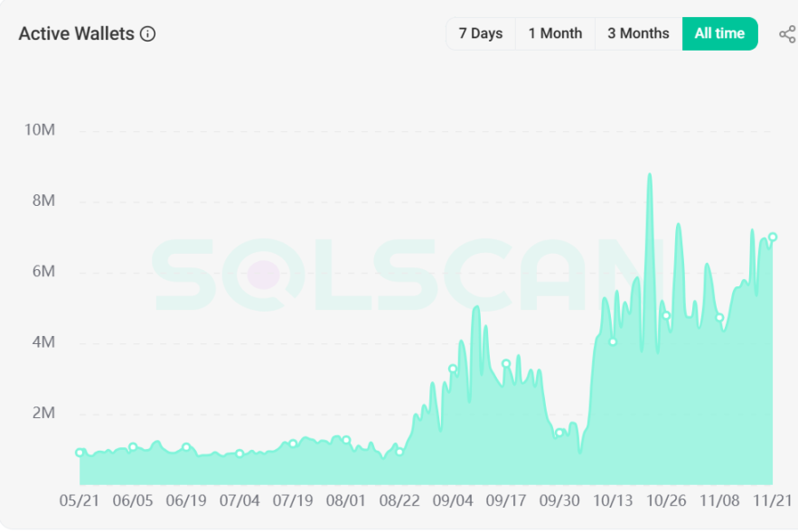
Task: Switch to the 1 Month range tab
Action: click(x=555, y=33)
